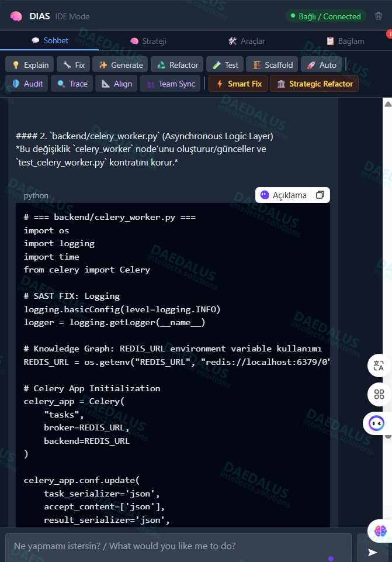Copy the code block with copy icon
Viewport: 392px width, 562px height.
[x=320, y=195]
